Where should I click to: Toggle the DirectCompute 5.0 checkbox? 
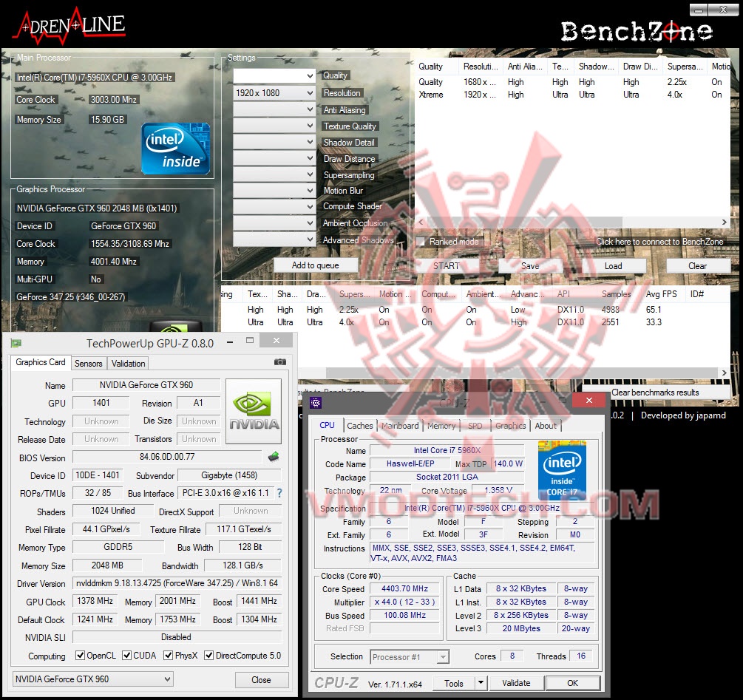[x=208, y=656]
